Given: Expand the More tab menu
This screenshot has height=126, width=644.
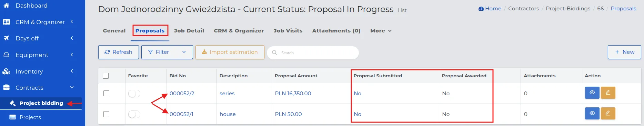Looking at the screenshot, I should click(381, 31).
